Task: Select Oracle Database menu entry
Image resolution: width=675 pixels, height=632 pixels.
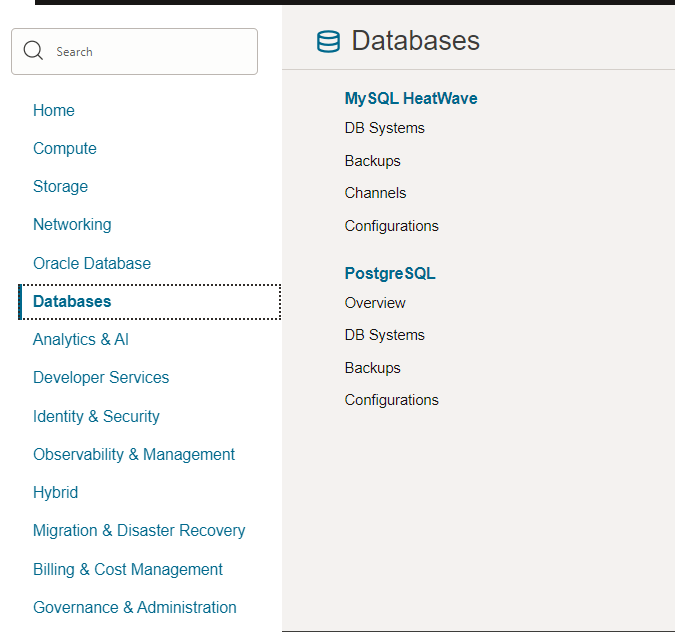Action: [92, 263]
